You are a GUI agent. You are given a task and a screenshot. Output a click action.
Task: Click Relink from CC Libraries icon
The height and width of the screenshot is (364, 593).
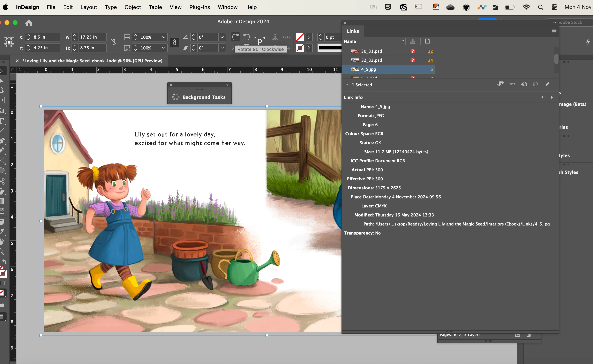tap(501, 84)
